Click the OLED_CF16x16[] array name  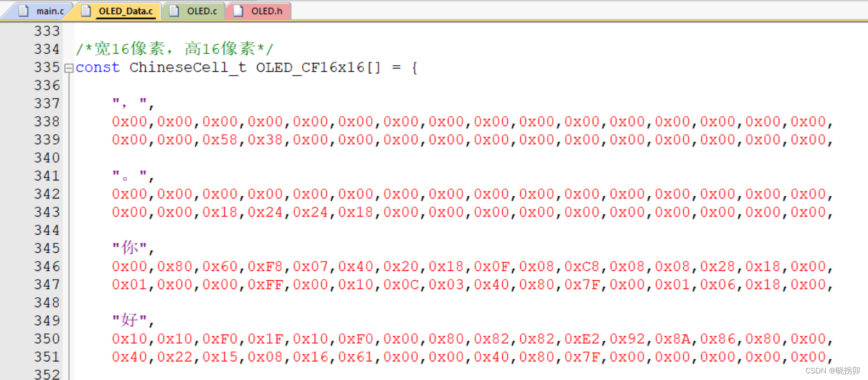318,67
